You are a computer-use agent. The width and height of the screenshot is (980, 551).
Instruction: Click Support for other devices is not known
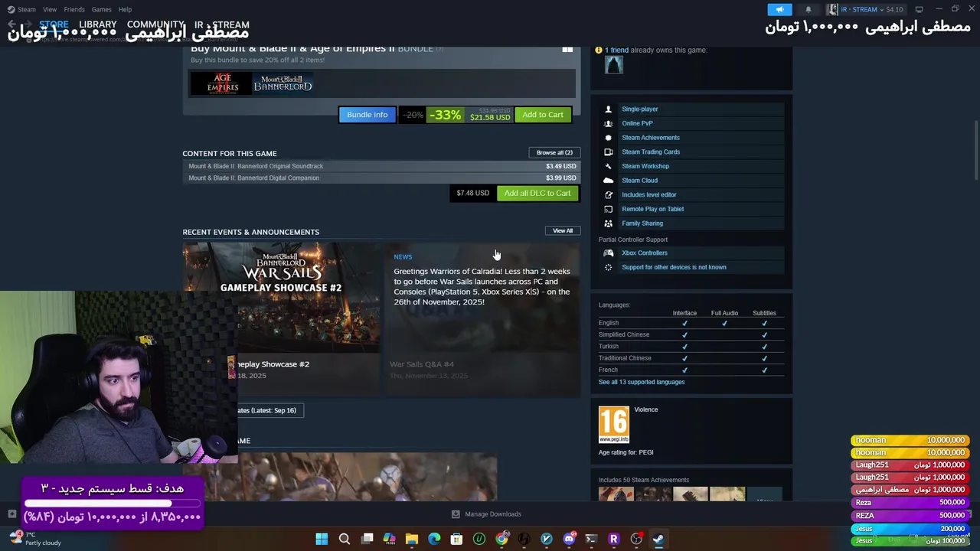[674, 267]
